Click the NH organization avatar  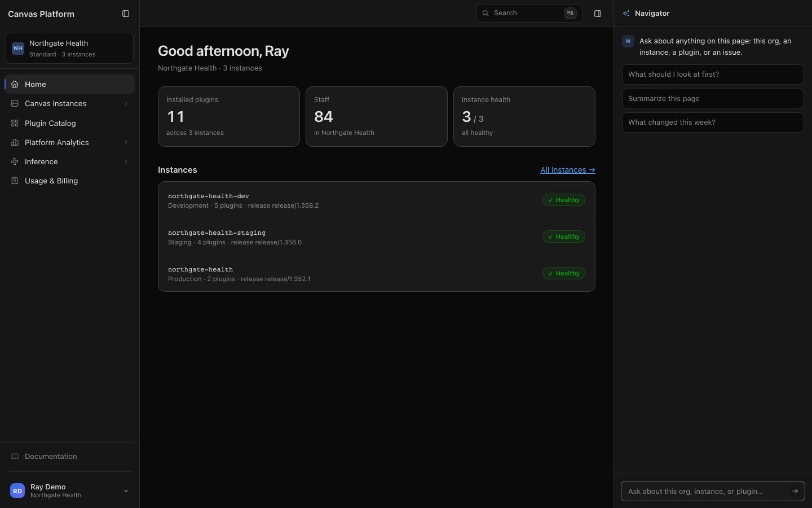pos(18,49)
